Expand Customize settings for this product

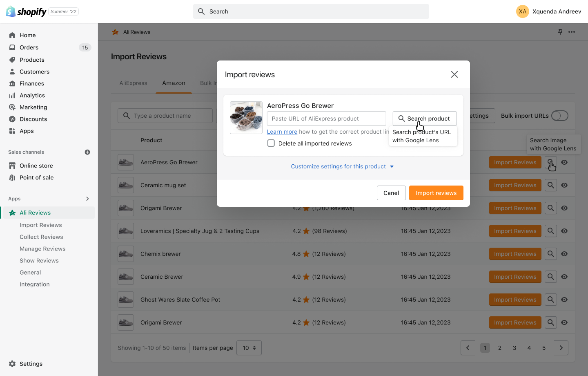pyautogui.click(x=343, y=166)
